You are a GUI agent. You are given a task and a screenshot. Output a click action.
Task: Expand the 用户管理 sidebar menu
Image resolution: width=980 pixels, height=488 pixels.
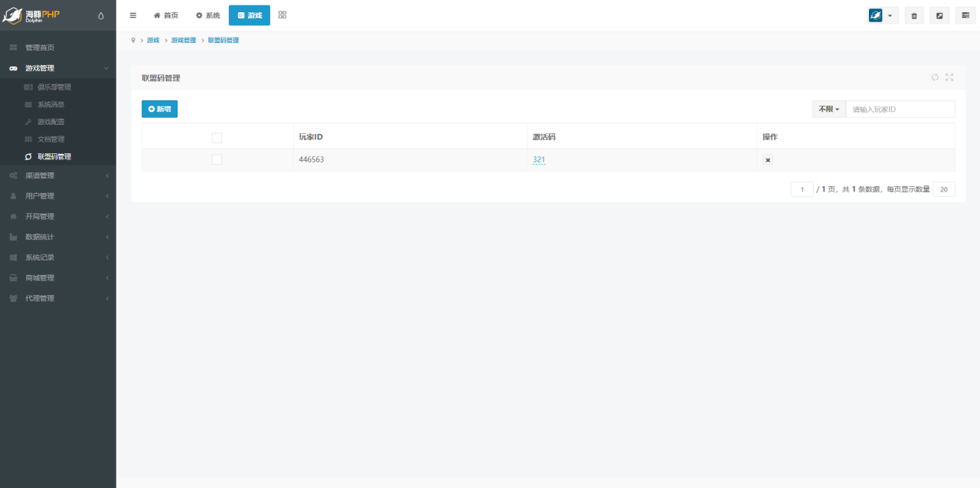click(57, 196)
